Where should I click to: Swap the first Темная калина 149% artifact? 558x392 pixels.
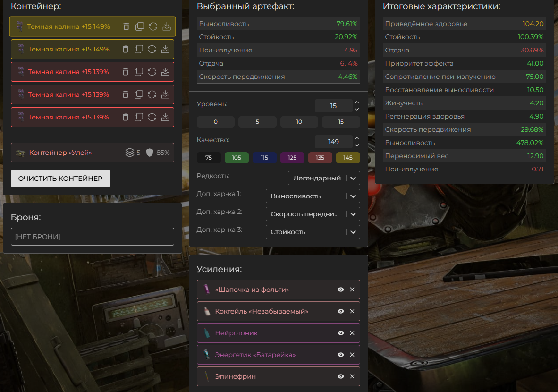(153, 27)
